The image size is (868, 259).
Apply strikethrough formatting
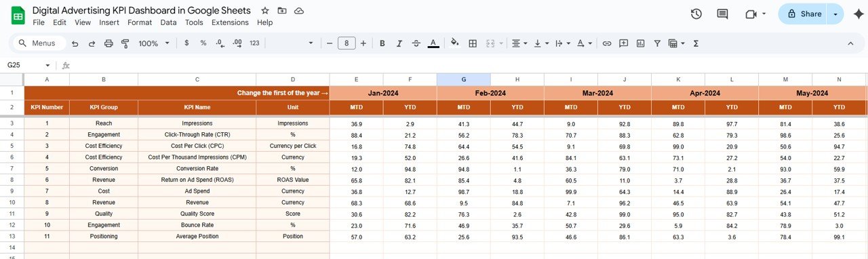coord(416,43)
